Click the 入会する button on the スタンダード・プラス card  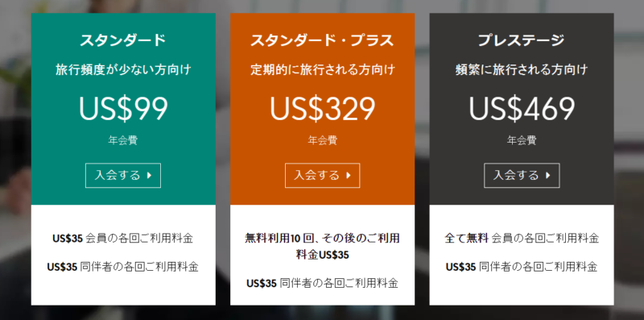point(323,176)
